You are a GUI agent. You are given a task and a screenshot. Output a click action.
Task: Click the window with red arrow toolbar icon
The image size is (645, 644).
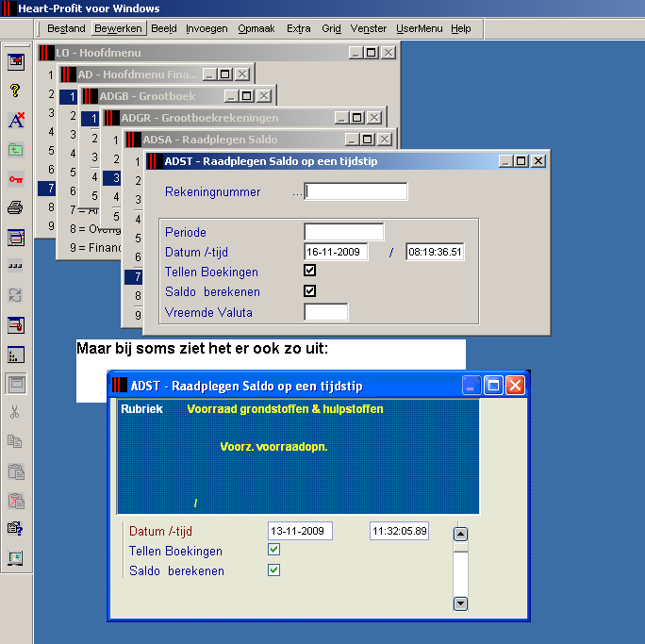pyautogui.click(x=16, y=61)
